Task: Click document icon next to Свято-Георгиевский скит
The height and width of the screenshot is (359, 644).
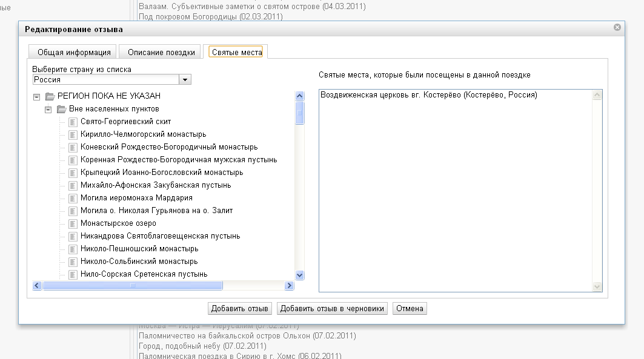Action: pos(73,122)
